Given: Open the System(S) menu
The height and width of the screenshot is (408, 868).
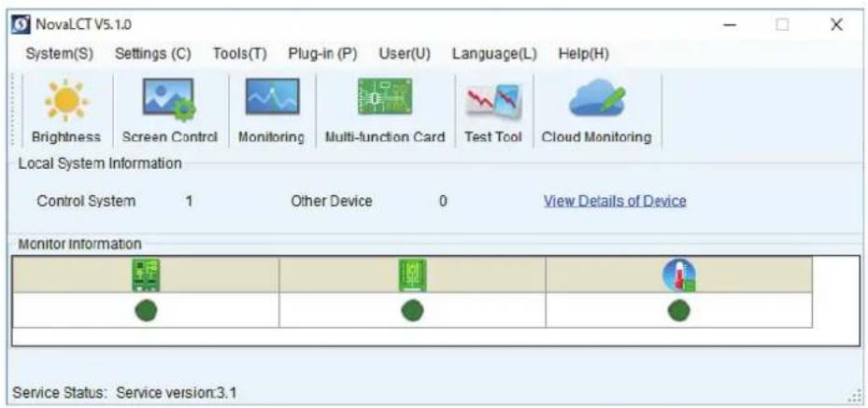Looking at the screenshot, I should (59, 54).
